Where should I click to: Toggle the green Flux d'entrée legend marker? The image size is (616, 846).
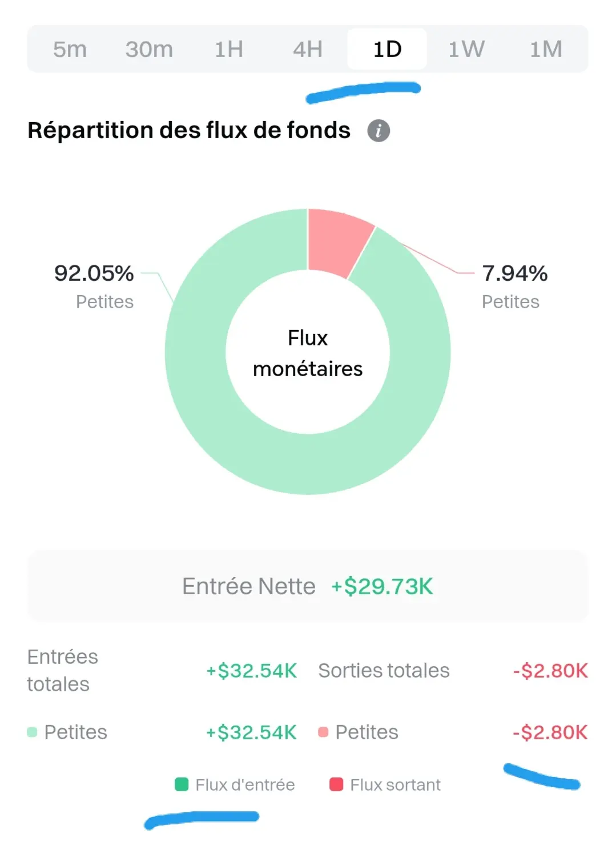pos(182,784)
